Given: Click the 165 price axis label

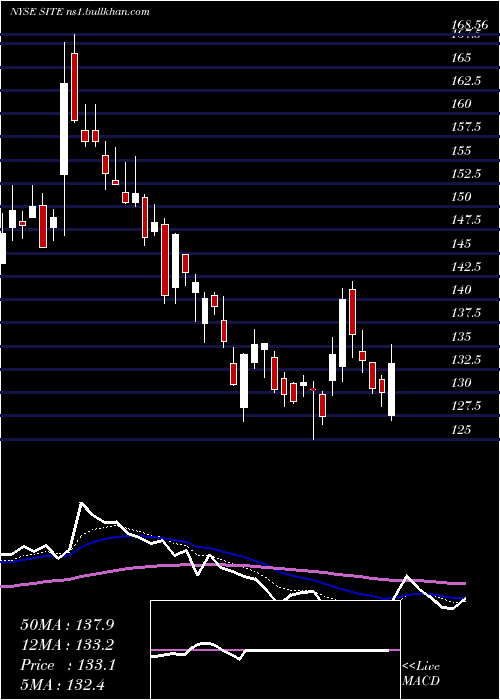Looking at the screenshot, I should point(461,58).
